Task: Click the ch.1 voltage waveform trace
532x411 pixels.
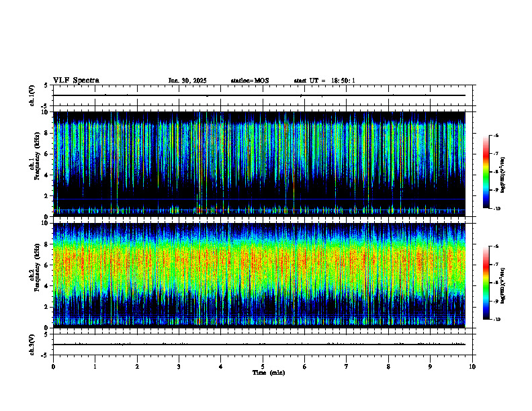Action: [x=259, y=95]
